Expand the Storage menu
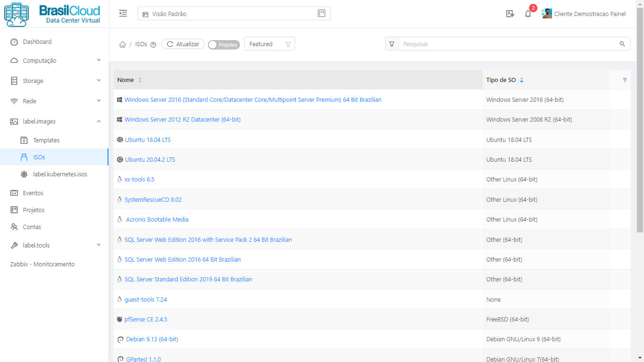 pyautogui.click(x=54, y=81)
